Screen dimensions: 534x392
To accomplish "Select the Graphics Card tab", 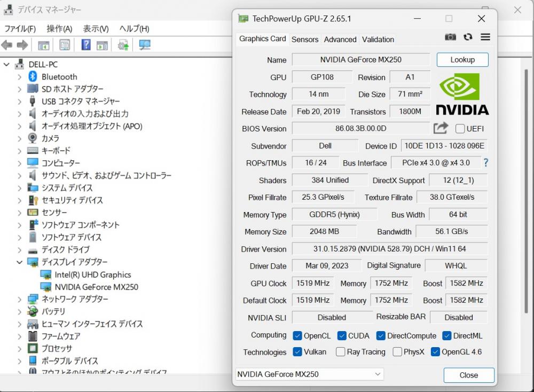I will (262, 39).
